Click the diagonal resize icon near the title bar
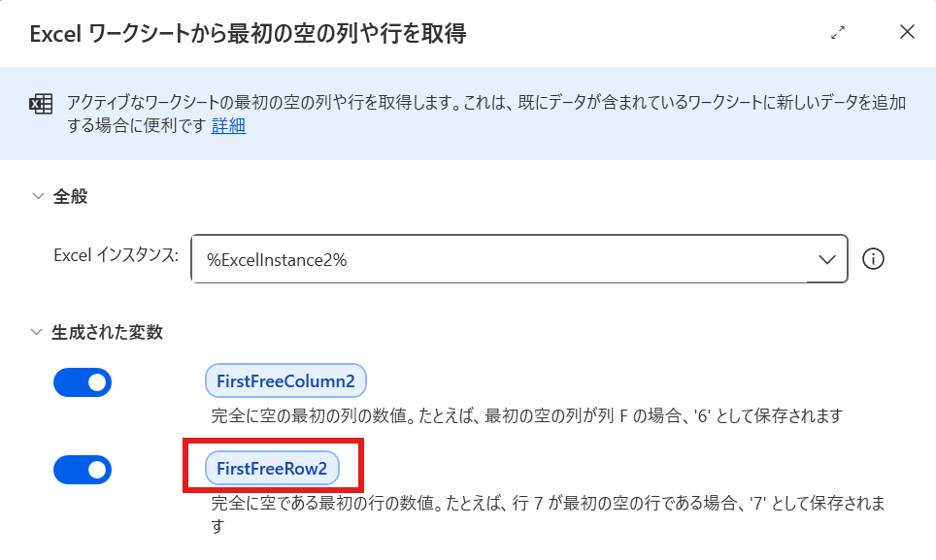936x560 pixels. point(837,32)
